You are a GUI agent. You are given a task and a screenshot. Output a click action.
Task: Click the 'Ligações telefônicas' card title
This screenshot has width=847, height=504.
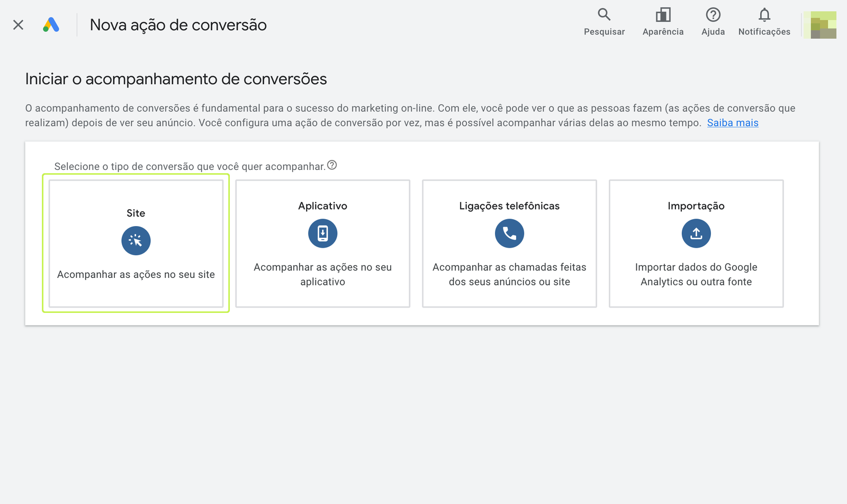click(x=509, y=206)
